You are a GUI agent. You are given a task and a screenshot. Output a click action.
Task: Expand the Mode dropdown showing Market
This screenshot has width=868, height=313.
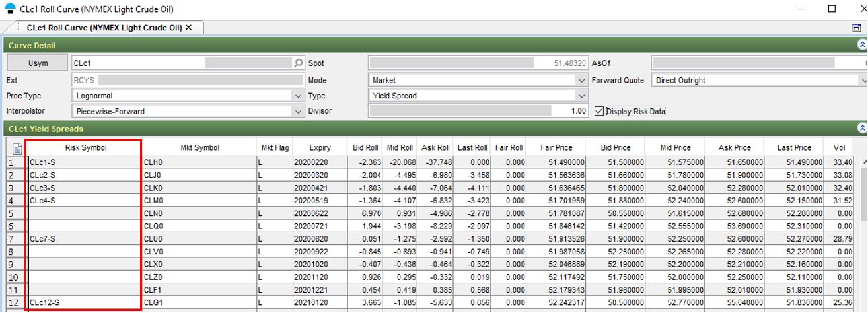581,80
